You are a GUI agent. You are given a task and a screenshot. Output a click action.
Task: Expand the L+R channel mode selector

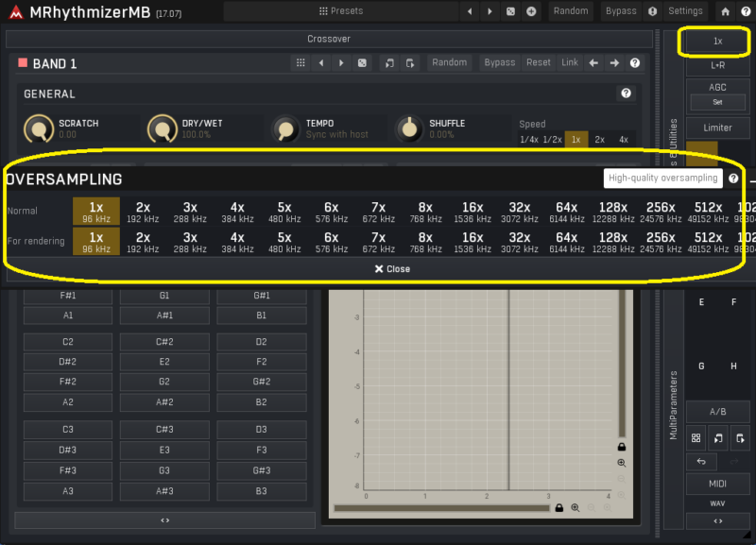[717, 66]
